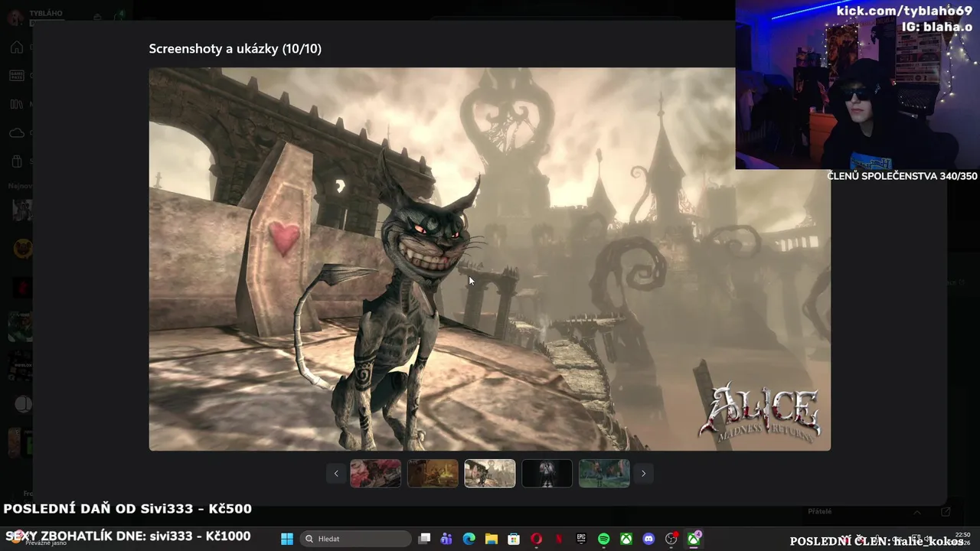
Task: Launch Microsoft Edge from the taskbar
Action: [x=469, y=539]
